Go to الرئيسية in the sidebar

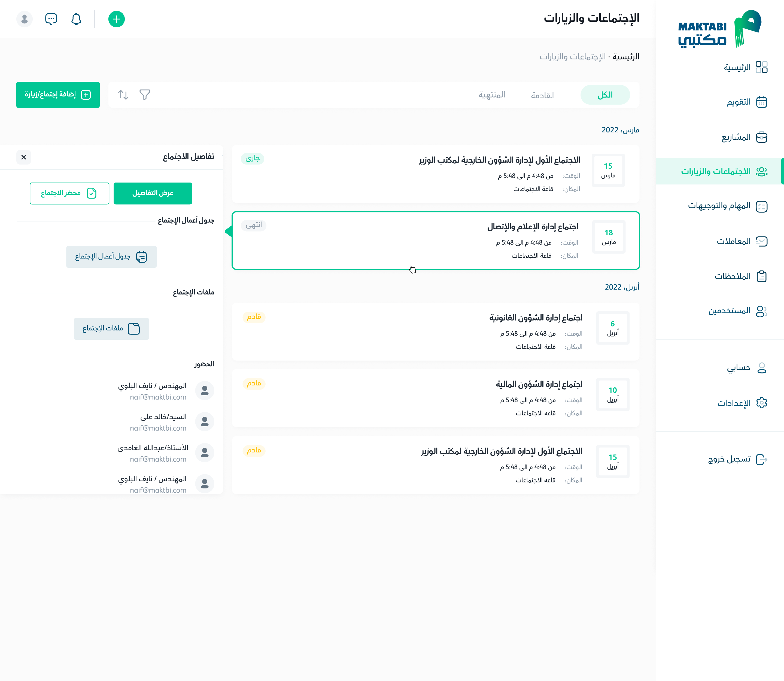tap(745, 67)
